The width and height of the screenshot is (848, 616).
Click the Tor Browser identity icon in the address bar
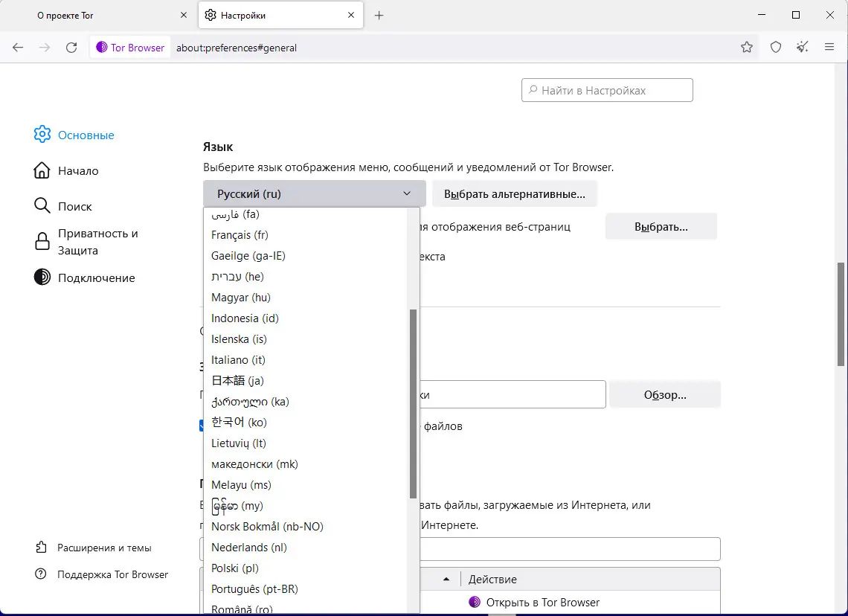click(130, 48)
